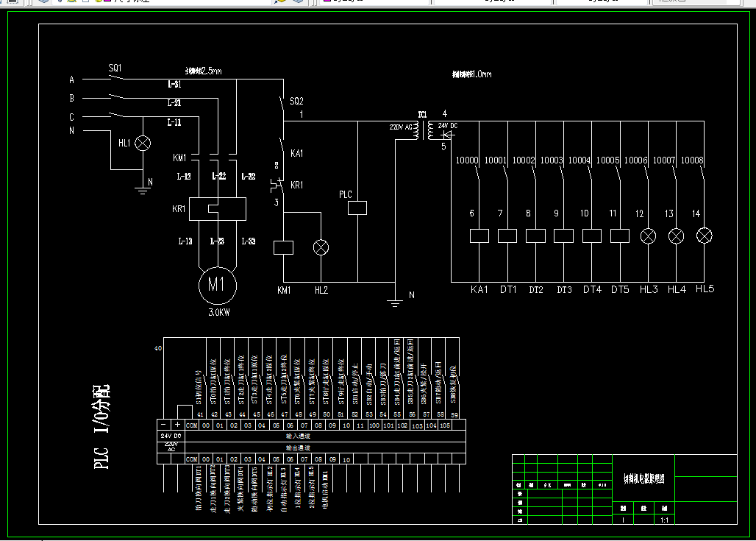Pick wire number 59 in I/O table
The height and width of the screenshot is (541, 756).
pos(454,415)
